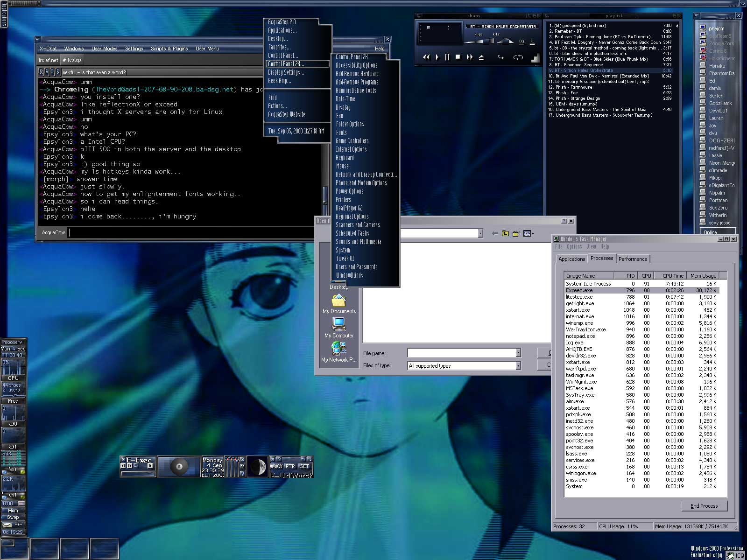This screenshot has width=747, height=560.
Task: Switch to the #litestep channel tab
Action: pyautogui.click(x=72, y=60)
